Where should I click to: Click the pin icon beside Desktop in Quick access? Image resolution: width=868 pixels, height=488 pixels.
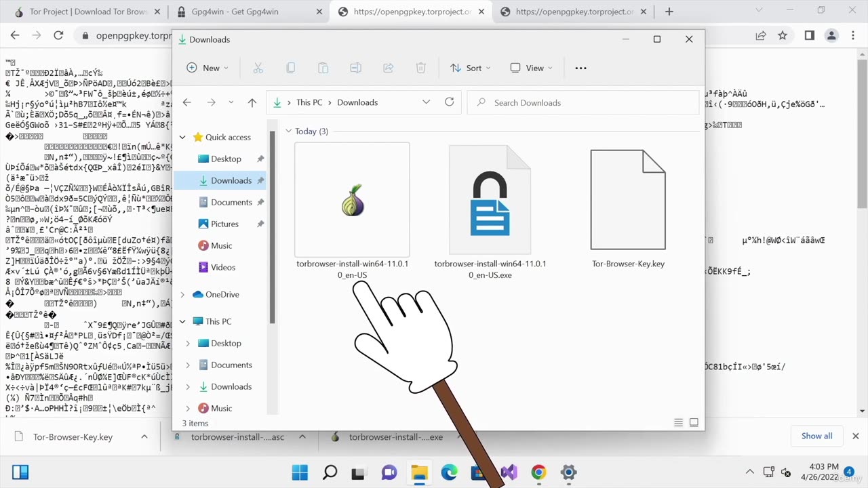coord(260,159)
